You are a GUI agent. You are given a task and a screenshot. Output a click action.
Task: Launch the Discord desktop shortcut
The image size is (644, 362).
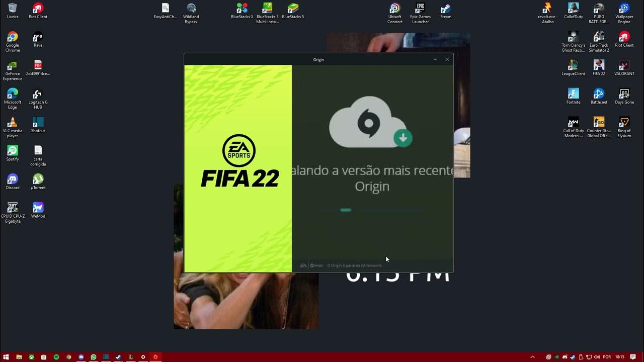tap(13, 182)
